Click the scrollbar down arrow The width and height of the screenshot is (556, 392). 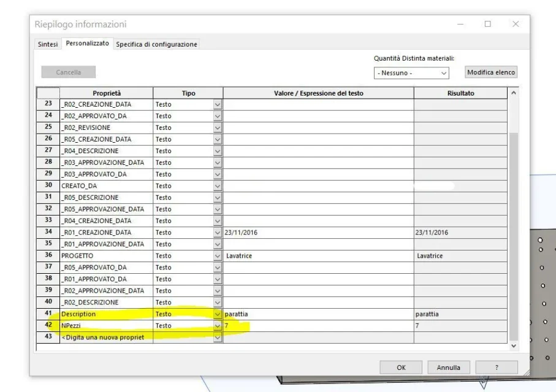(513, 346)
